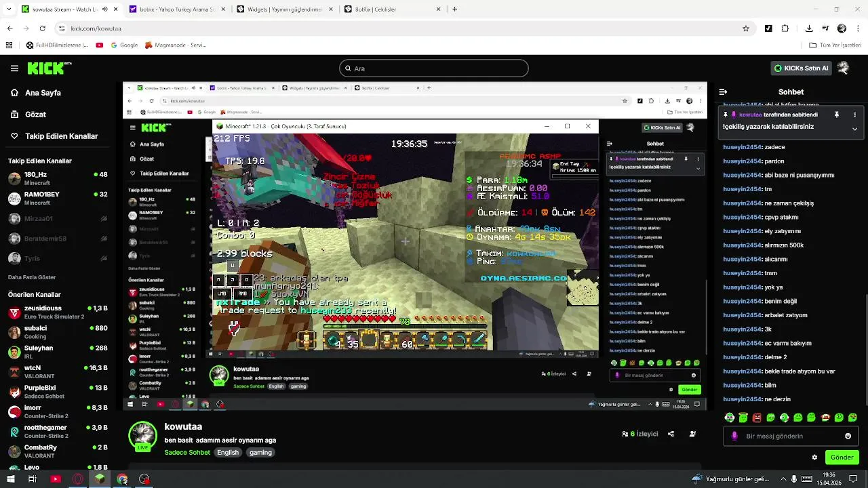The image size is (868, 488).
Task: Open the browser downloads icon
Action: point(809,28)
